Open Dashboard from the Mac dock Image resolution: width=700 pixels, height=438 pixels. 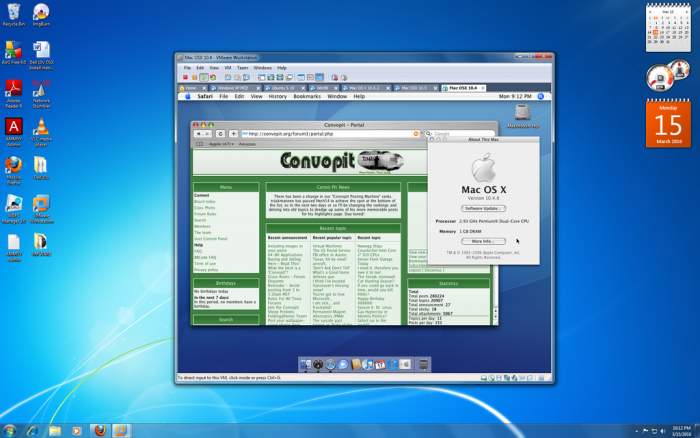click(318, 364)
